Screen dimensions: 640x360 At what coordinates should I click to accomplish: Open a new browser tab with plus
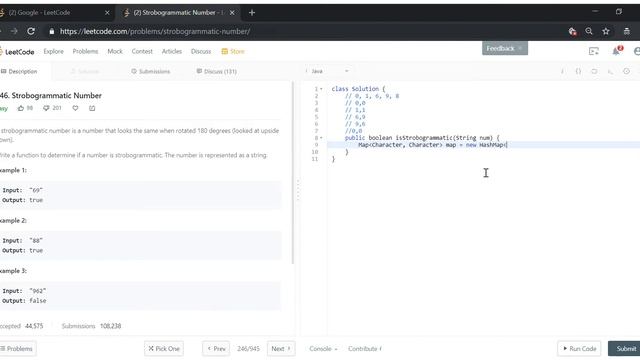point(252,13)
